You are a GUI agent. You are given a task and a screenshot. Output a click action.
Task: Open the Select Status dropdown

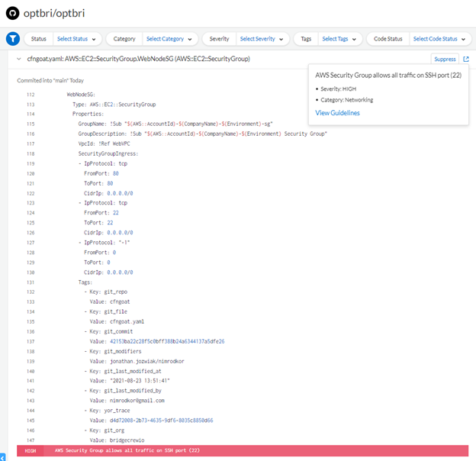[75, 39]
